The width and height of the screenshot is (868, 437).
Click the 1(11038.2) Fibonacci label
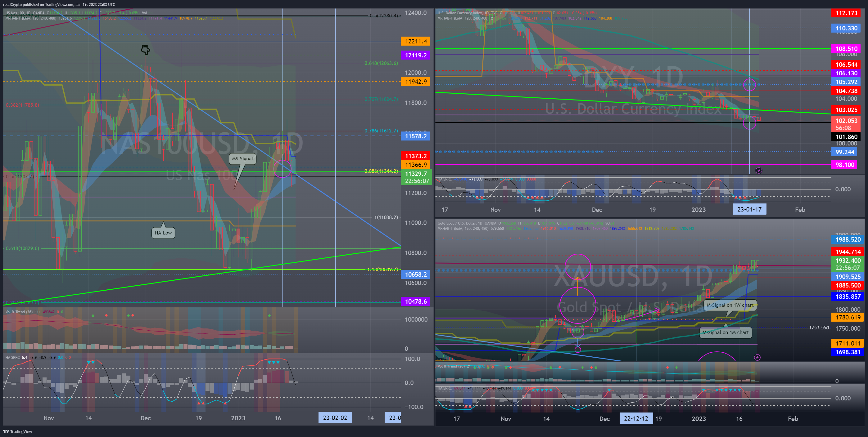[x=386, y=217]
